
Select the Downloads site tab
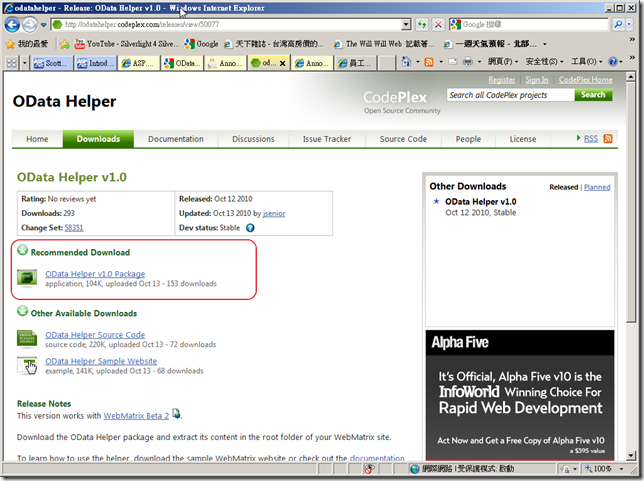pos(98,139)
